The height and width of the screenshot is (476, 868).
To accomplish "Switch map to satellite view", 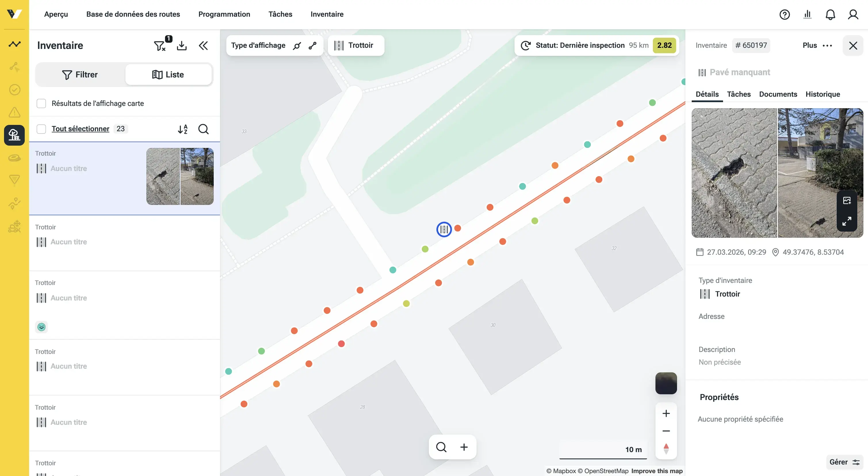I will click(666, 383).
